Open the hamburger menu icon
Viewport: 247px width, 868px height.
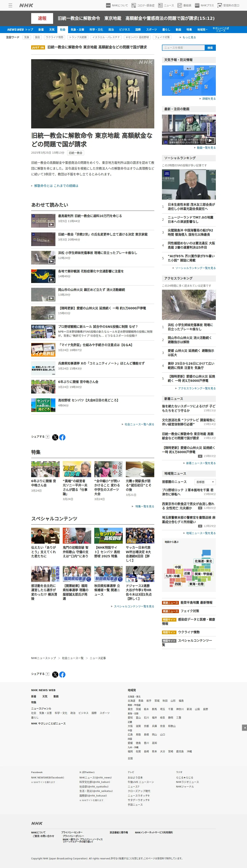point(10,5)
